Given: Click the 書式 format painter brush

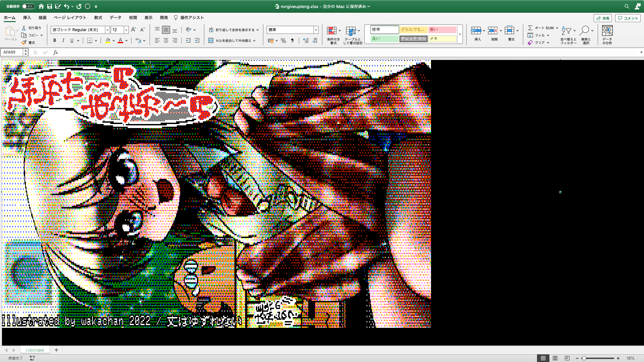Looking at the screenshot, I should pyautogui.click(x=28, y=43).
